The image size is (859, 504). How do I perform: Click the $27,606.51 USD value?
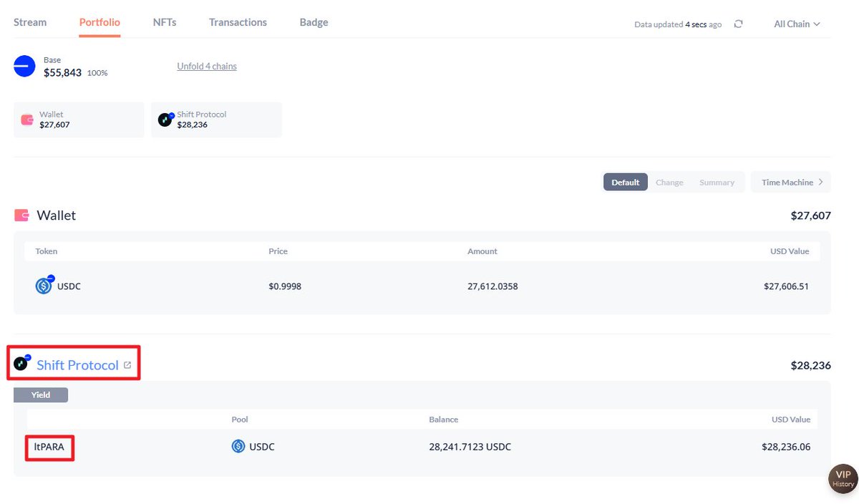pos(786,286)
